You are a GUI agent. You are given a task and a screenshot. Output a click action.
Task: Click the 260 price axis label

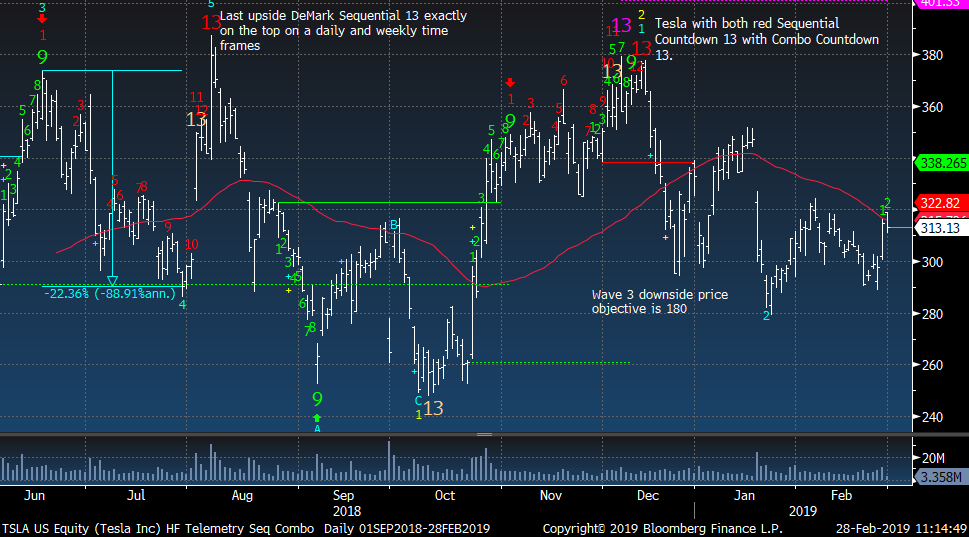(932, 365)
